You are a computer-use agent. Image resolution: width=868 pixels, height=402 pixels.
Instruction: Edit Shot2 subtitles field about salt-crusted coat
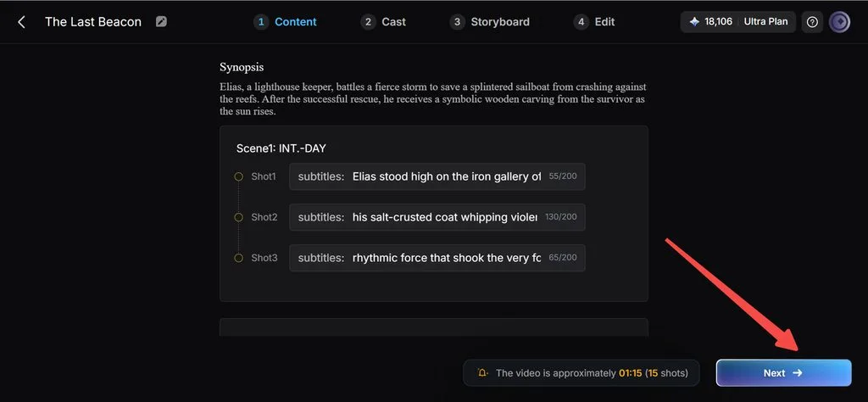[437, 217]
